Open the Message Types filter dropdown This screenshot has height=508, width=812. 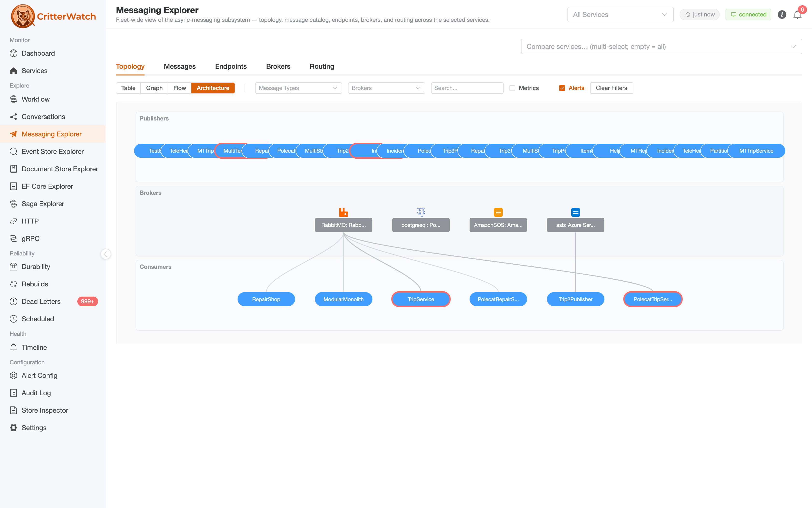[298, 88]
